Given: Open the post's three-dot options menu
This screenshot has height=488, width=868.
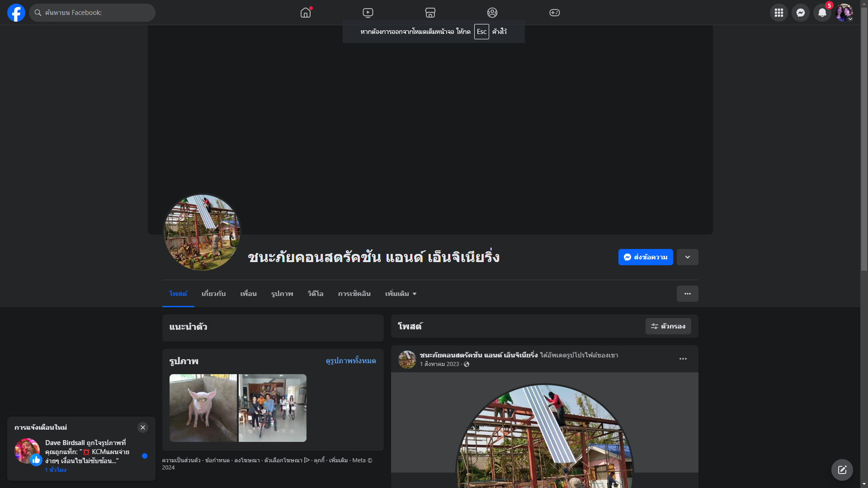Looking at the screenshot, I should pos(683,359).
